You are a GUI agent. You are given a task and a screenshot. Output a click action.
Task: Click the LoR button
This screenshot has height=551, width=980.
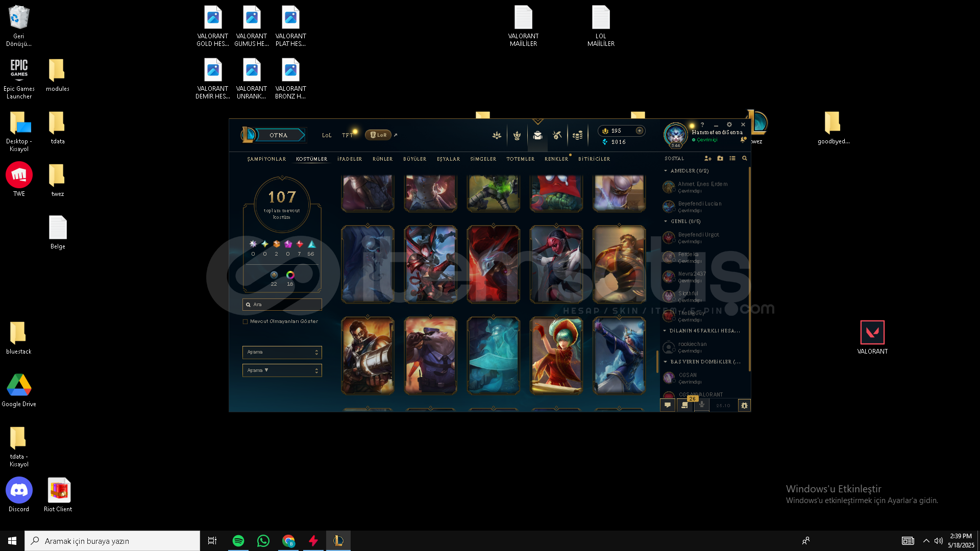[378, 135]
